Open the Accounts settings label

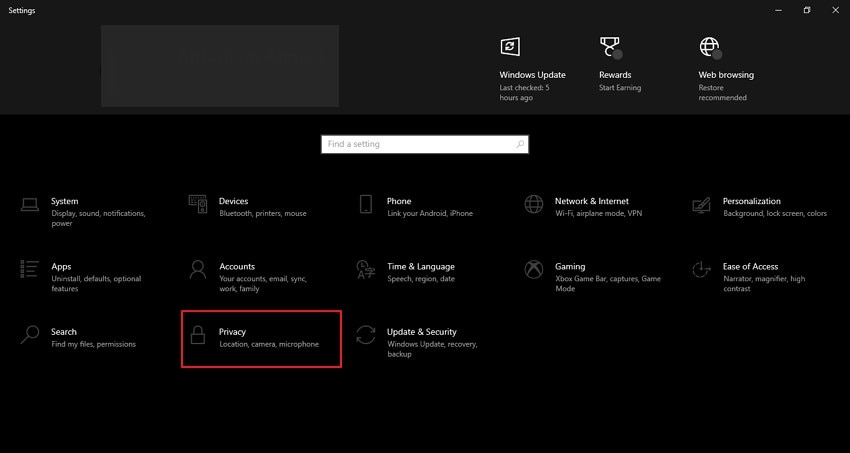coord(237,267)
